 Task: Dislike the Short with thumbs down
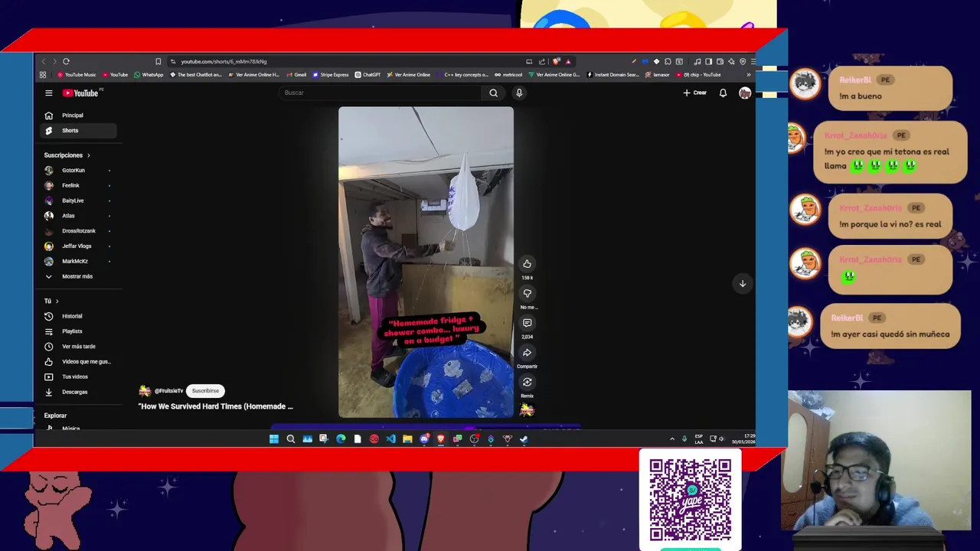[527, 293]
